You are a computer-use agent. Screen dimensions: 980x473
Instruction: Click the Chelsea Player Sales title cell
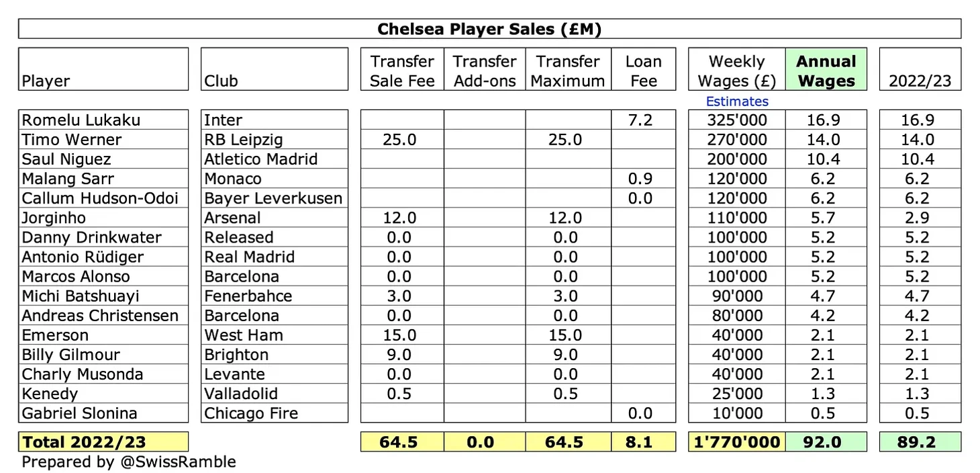click(x=489, y=29)
